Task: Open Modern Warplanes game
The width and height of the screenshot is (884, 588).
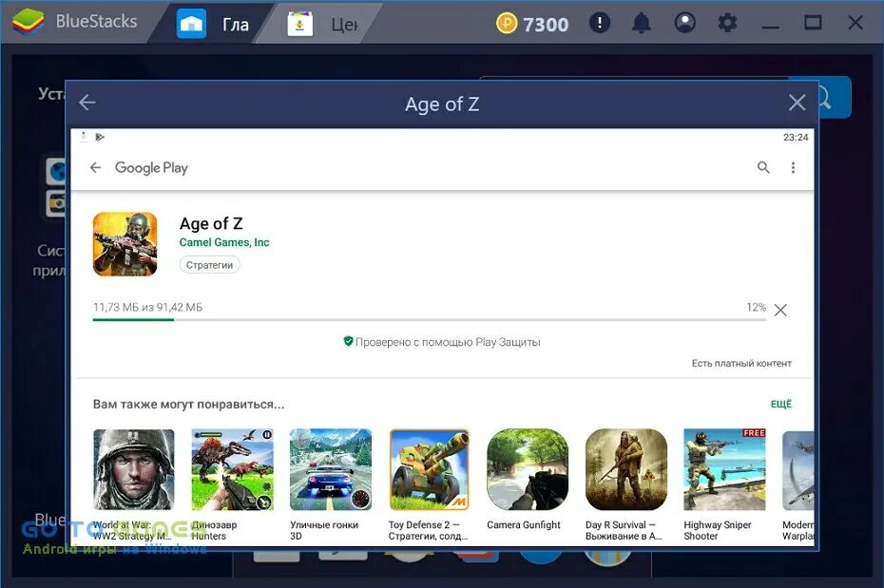Action: coord(798,484)
